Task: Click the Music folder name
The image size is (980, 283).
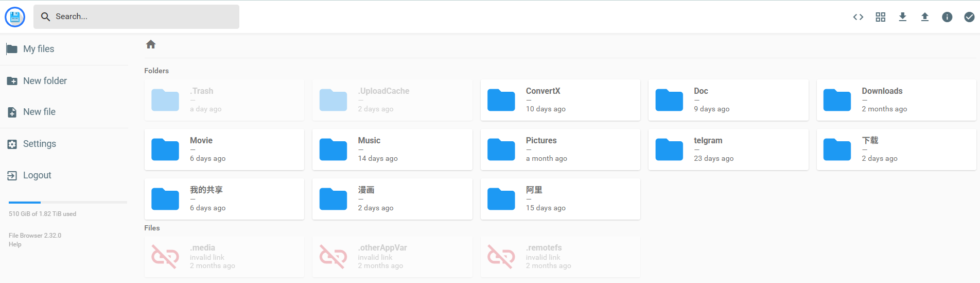Action: coord(369,140)
